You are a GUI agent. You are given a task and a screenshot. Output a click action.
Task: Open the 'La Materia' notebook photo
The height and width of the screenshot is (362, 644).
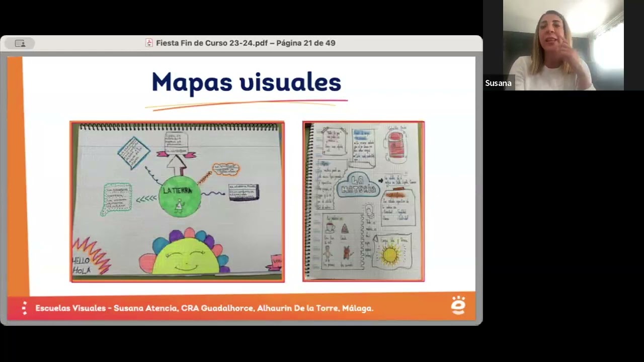pyautogui.click(x=363, y=201)
